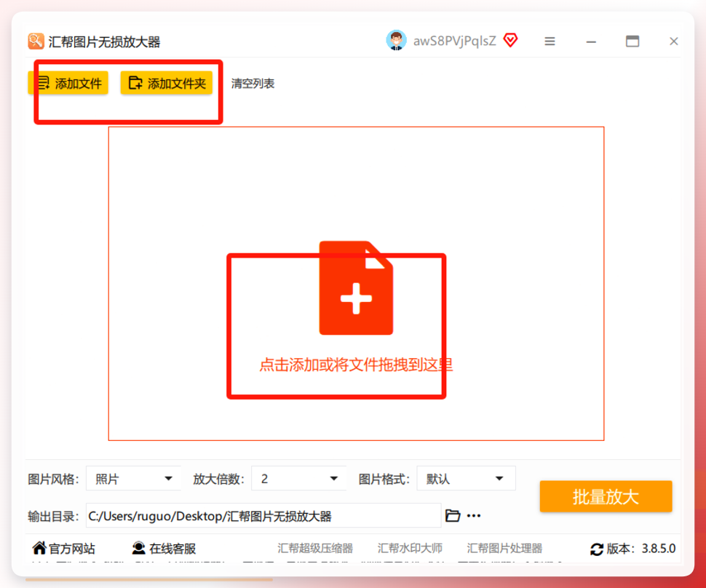Click the 添加文件 button

[x=68, y=83]
